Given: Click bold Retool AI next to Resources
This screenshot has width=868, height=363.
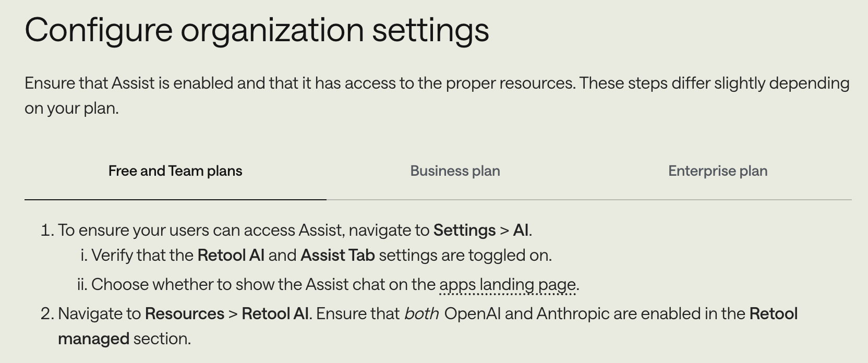Looking at the screenshot, I should [275, 314].
